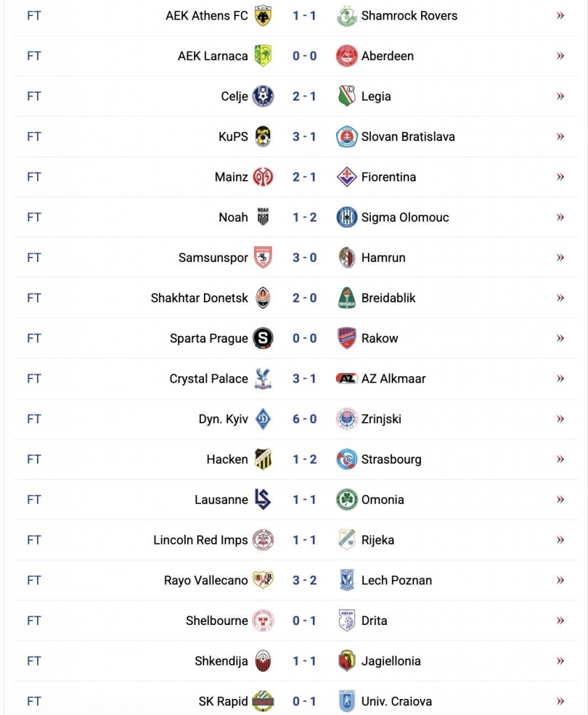Open details chevron for SK Rapid match
Image resolution: width=588 pixels, height=715 pixels.
(x=559, y=700)
